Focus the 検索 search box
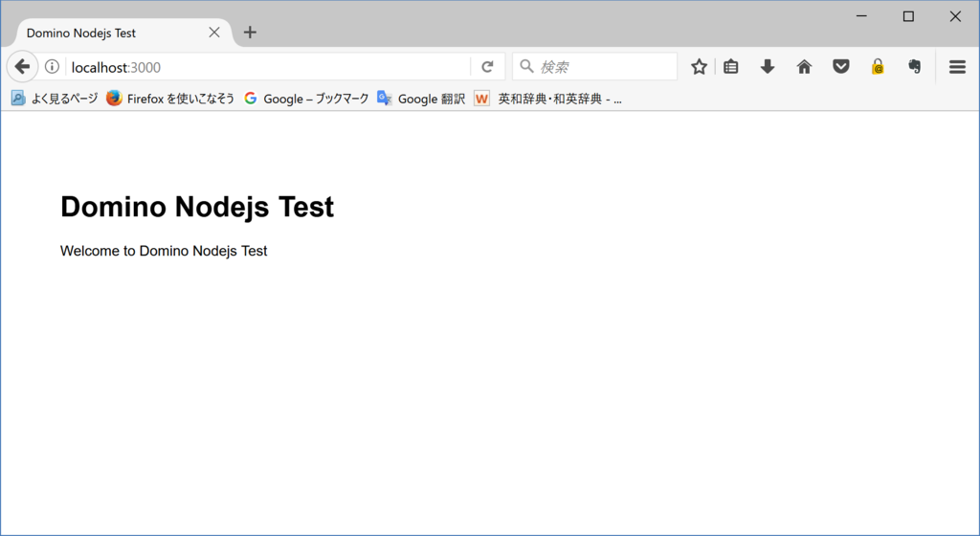 tap(594, 67)
